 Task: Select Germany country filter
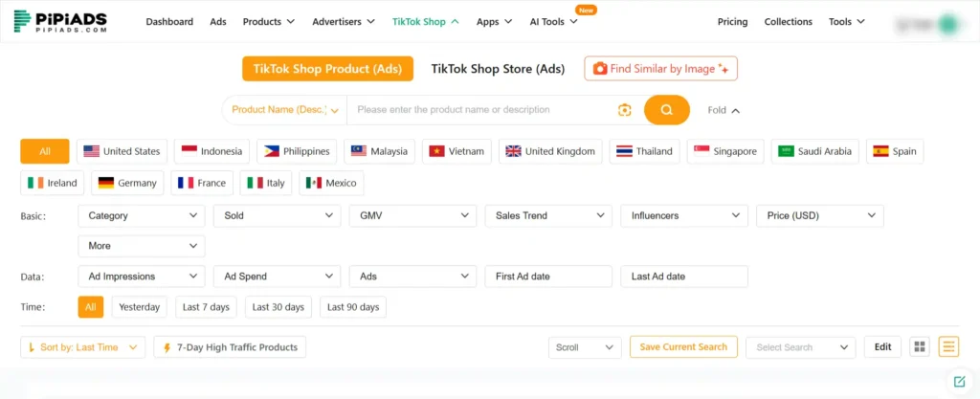(127, 183)
